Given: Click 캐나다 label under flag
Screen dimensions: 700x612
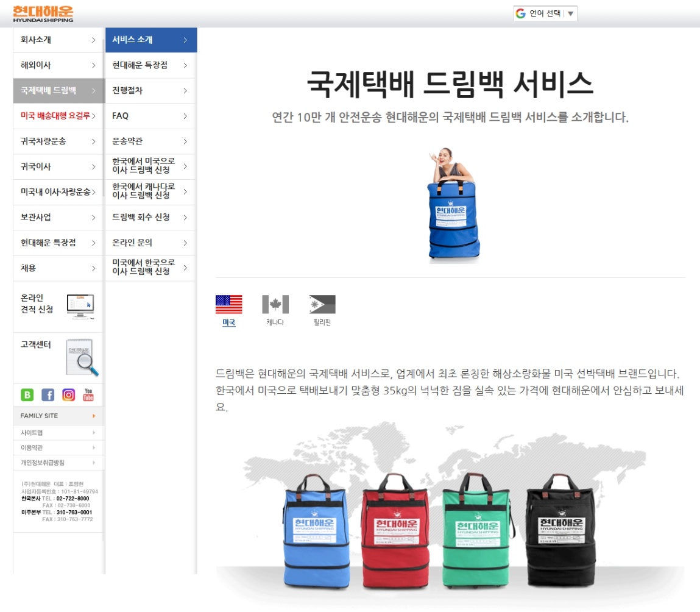Looking at the screenshot, I should pyautogui.click(x=275, y=322).
